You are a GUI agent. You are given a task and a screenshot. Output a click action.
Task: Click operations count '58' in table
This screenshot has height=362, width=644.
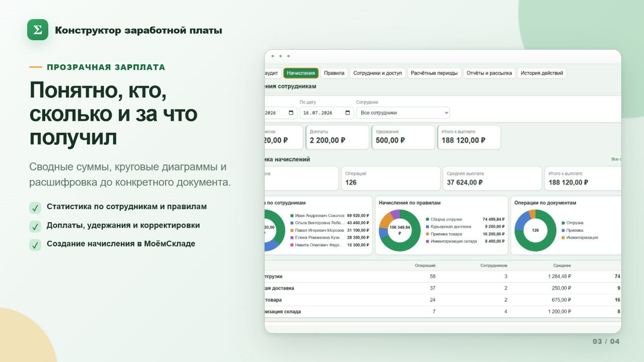point(433,277)
